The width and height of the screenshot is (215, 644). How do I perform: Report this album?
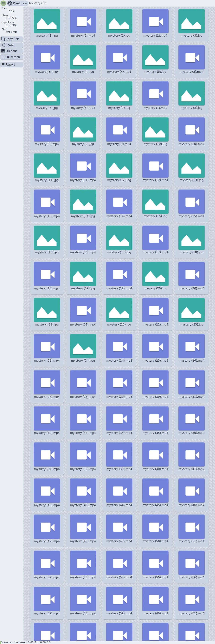coord(12,65)
